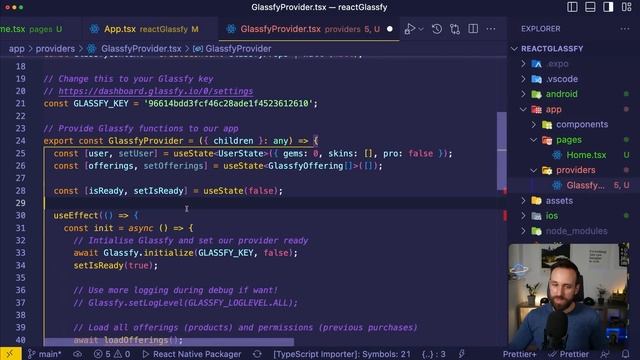The width and height of the screenshot is (640, 360).
Task: Close GlassfyProvider.tsx tab via unsaved dot
Action: coord(390,29)
